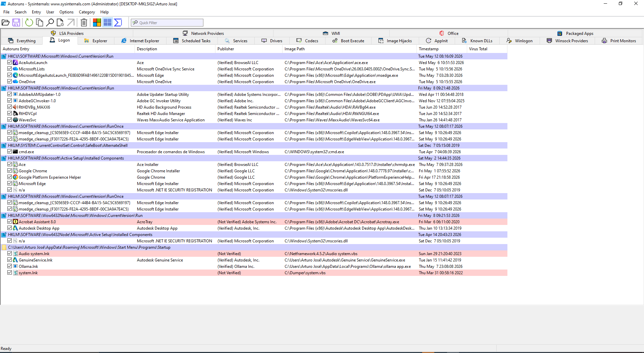
Task: Open the File menu
Action: (x=6, y=12)
